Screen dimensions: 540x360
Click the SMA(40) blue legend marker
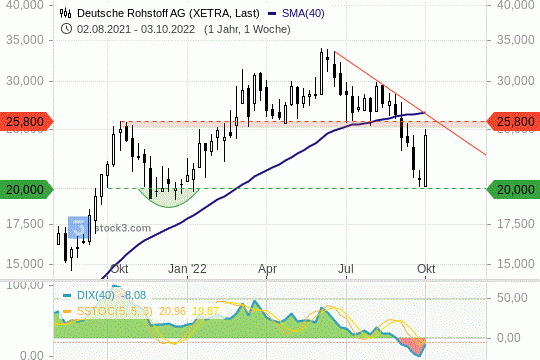[272, 14]
